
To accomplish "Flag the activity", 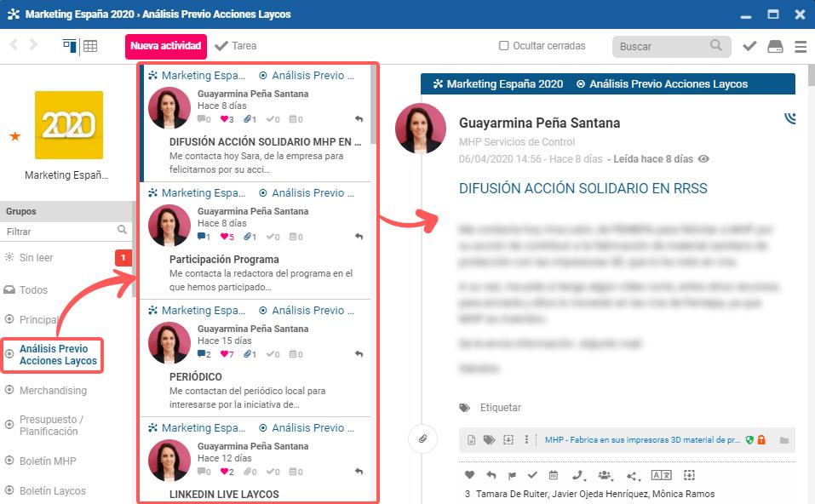I will (512, 475).
